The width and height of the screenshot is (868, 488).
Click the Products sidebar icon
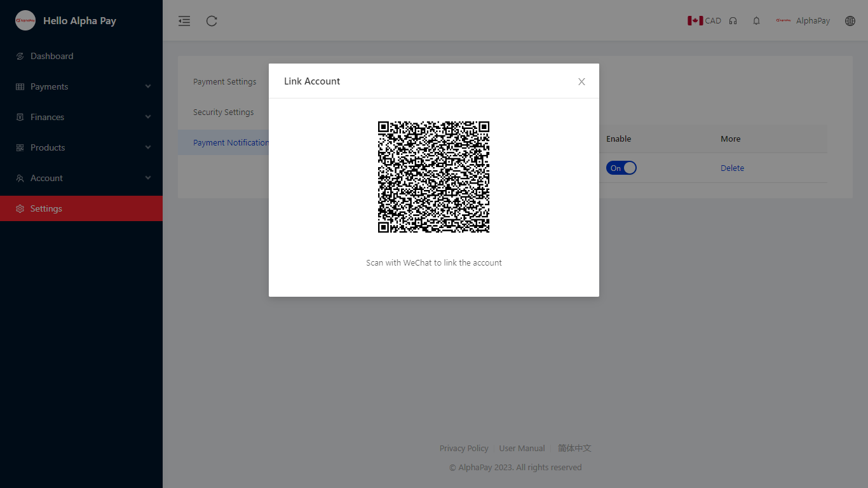pyautogui.click(x=20, y=148)
